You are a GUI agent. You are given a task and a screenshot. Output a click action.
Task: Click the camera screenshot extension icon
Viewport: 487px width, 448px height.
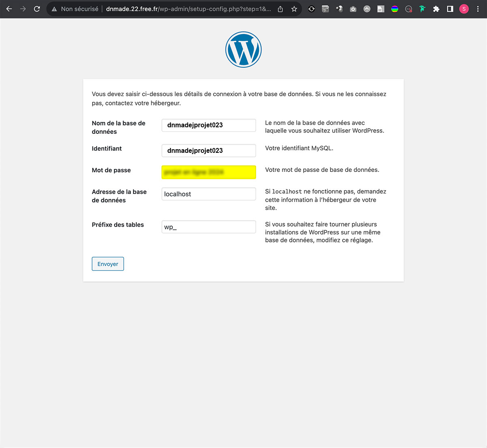click(353, 9)
